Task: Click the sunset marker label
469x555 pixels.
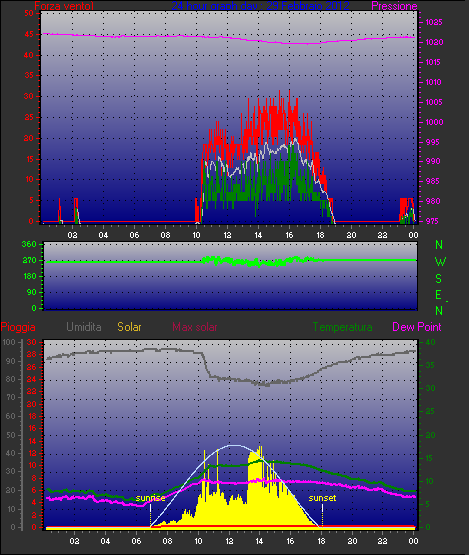Action: [322, 498]
